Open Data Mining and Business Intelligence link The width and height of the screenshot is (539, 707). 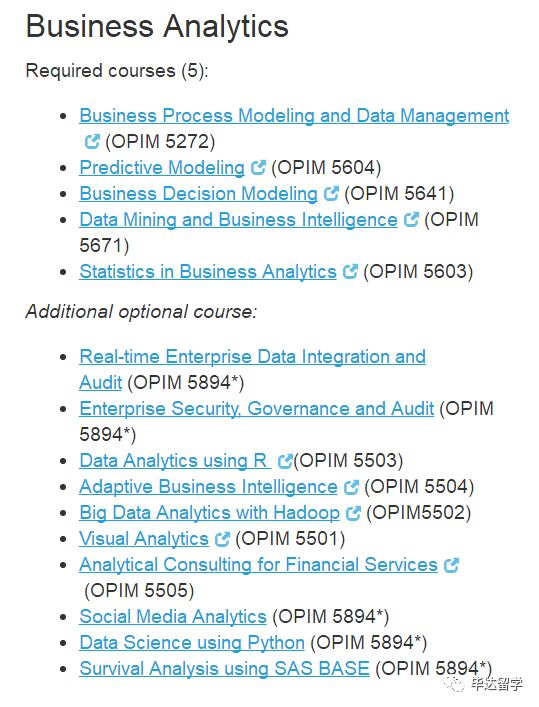pos(238,220)
